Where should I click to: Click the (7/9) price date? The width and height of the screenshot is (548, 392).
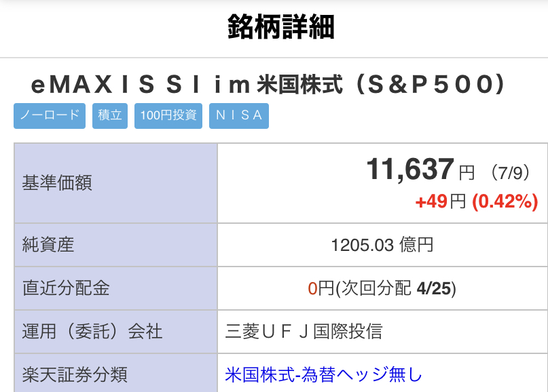510,172
